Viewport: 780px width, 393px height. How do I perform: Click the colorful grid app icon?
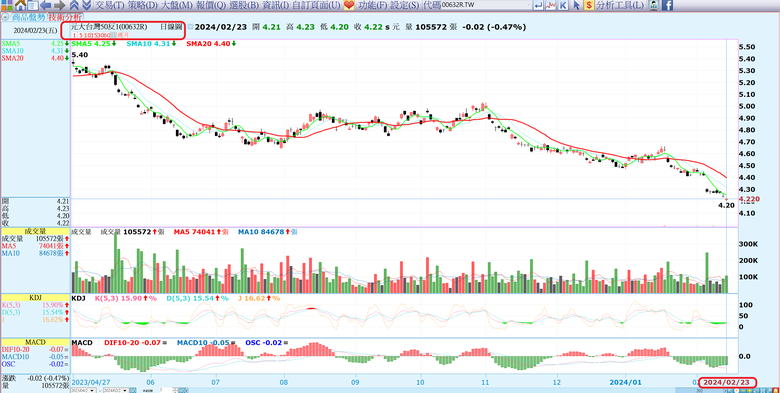[x=6, y=5]
